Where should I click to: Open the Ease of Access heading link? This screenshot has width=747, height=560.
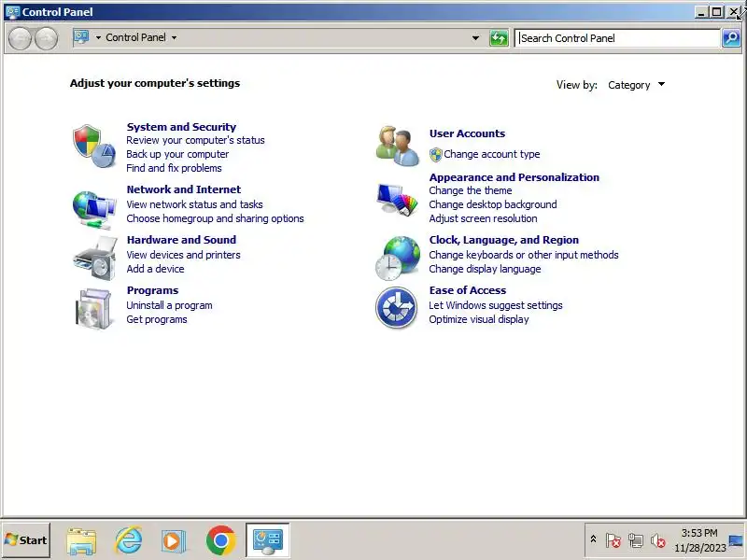click(468, 290)
